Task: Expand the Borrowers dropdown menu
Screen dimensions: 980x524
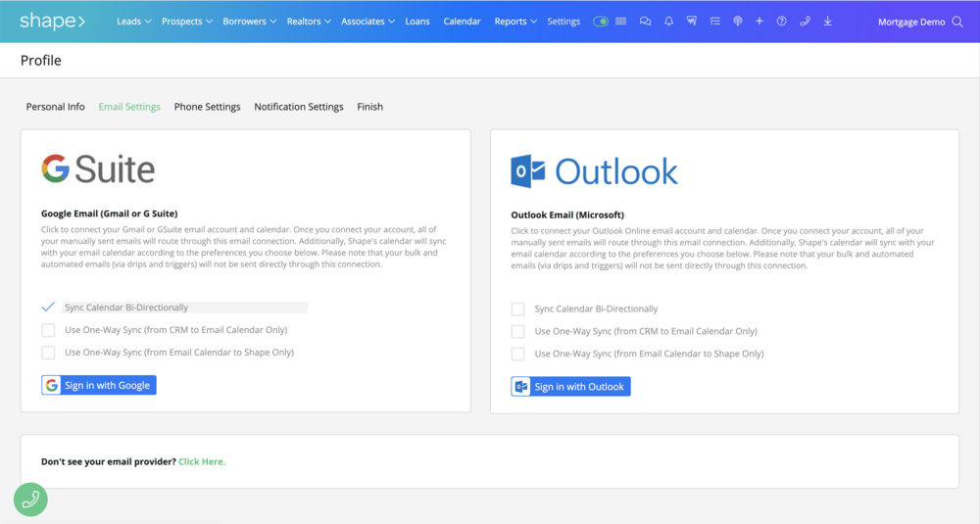Action: click(x=249, y=22)
